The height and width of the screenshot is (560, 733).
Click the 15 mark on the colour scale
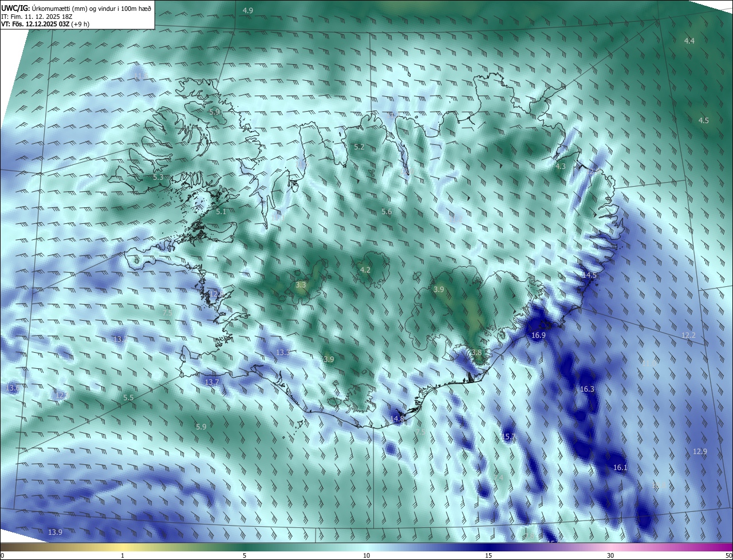[x=488, y=556]
